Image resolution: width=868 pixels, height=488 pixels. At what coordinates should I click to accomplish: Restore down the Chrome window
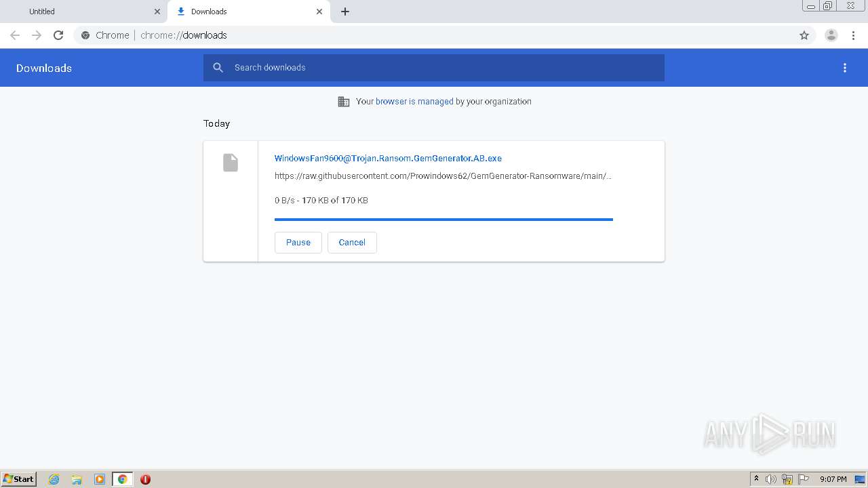(828, 6)
